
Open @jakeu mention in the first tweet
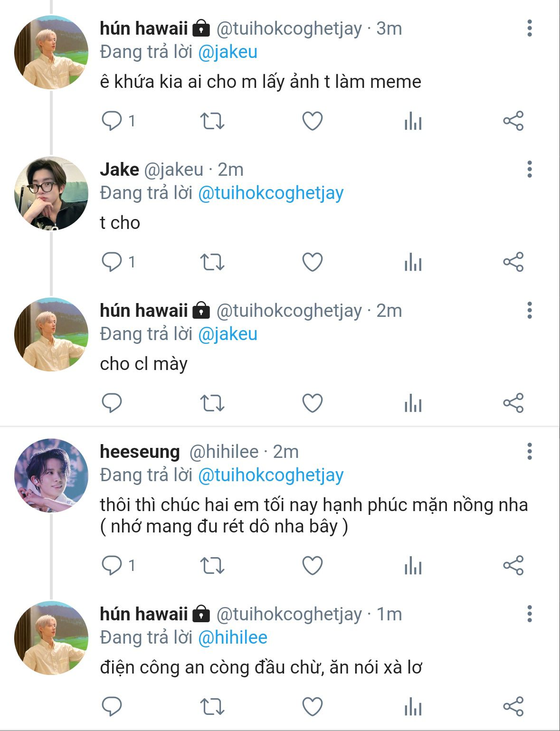[x=228, y=52]
